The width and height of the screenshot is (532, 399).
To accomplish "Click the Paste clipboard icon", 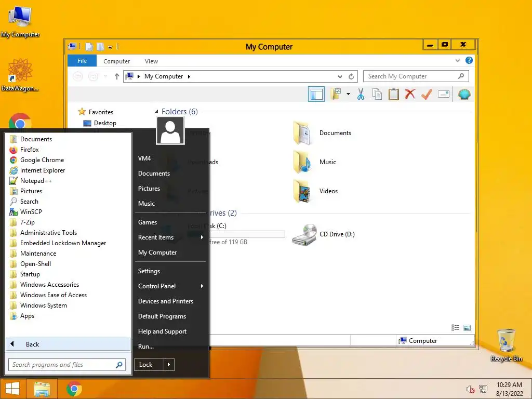I will (x=394, y=94).
